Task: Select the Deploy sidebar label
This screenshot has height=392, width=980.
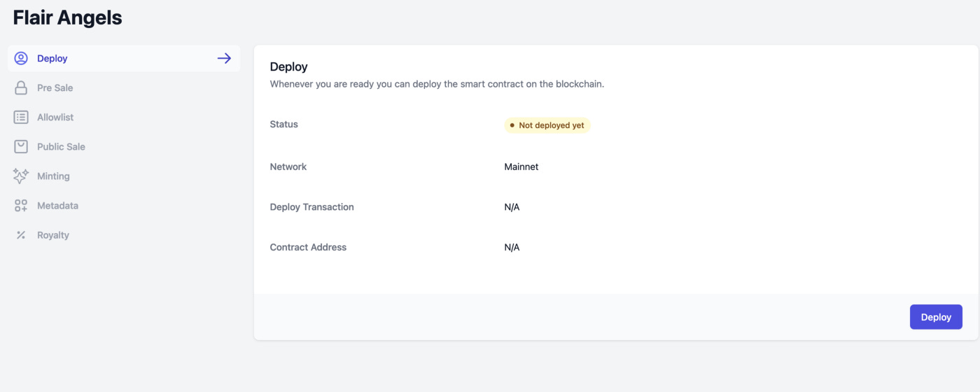Action: point(52,59)
